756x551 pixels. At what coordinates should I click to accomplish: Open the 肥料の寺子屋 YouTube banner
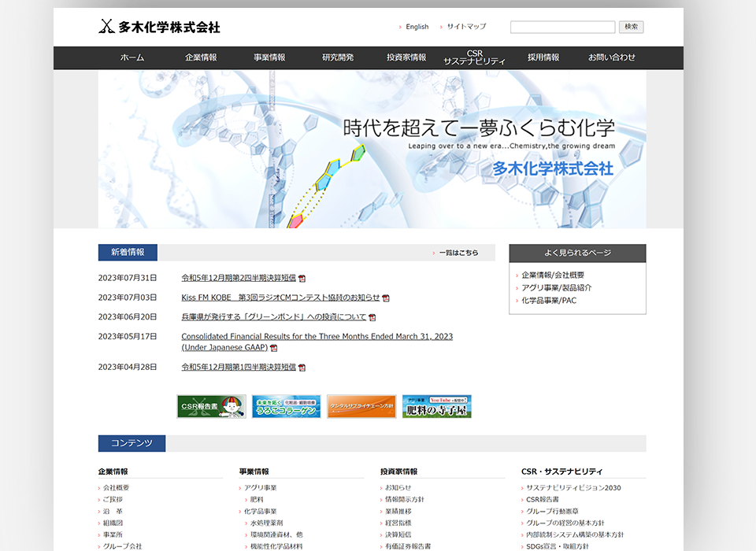(437, 406)
